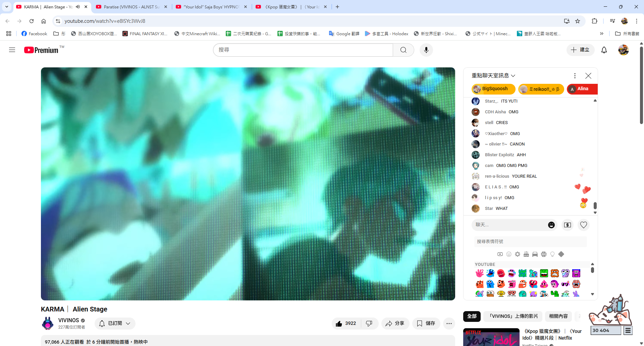Select the 全部 filter chip

click(x=472, y=316)
